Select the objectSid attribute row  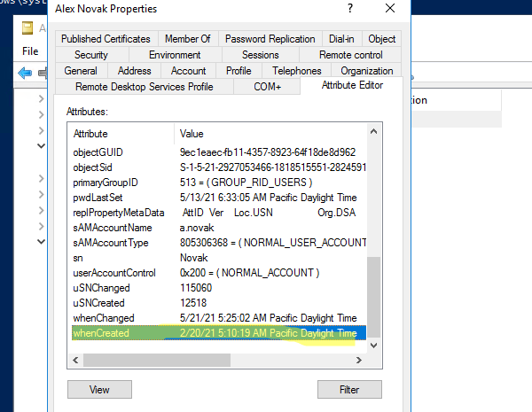click(x=219, y=167)
